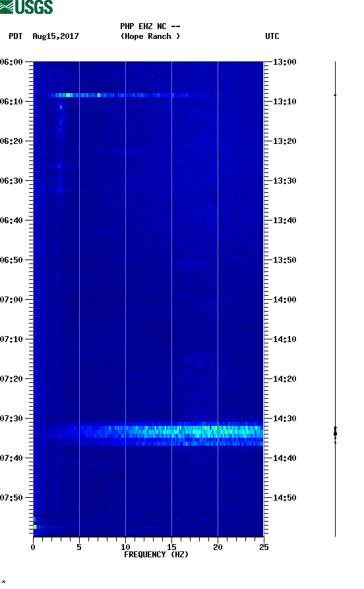This screenshot has height=589, width=364.
Task: Click the 'UTC' timezone label
Action: coord(272,36)
